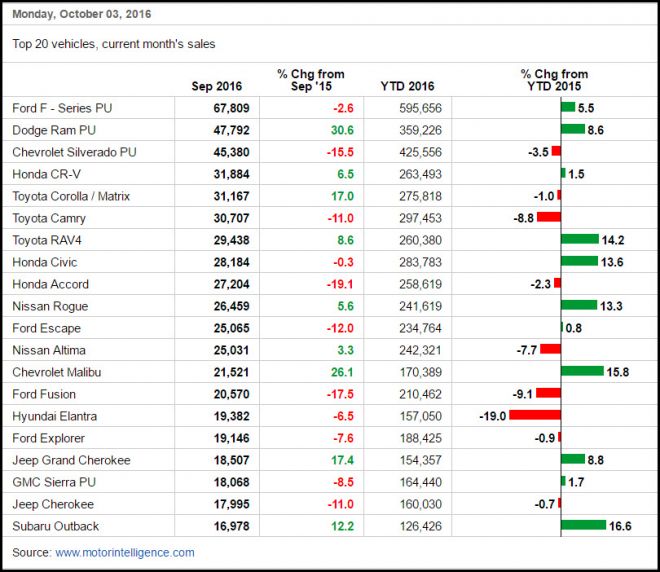
Task: Select the Sep 2016 value 16,978
Action: 231,526
